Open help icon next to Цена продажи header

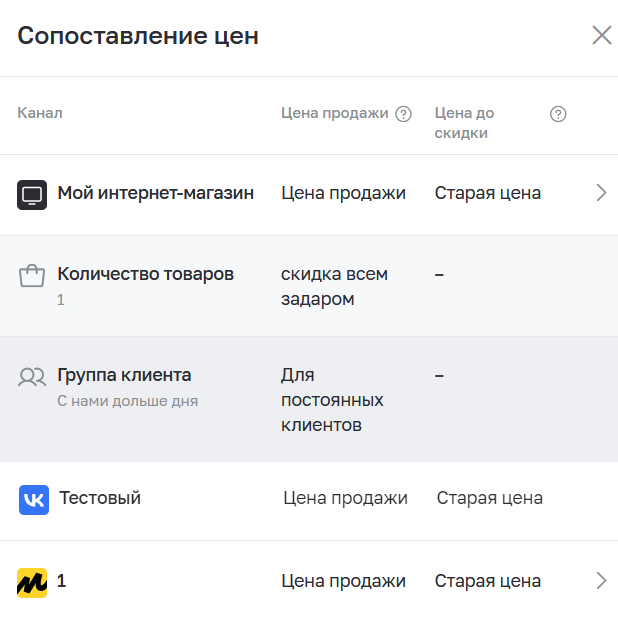coord(403,114)
